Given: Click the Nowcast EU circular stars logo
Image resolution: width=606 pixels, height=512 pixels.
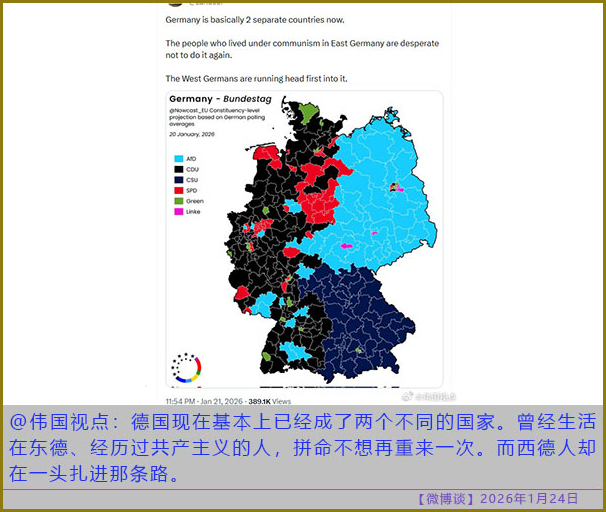Looking at the screenshot, I should (x=187, y=367).
